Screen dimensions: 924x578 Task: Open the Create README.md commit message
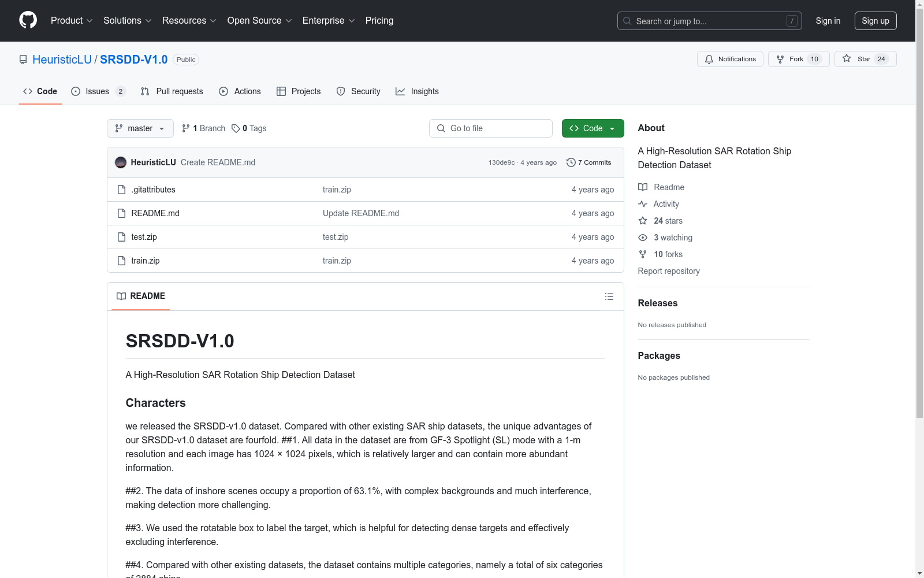[218, 162]
